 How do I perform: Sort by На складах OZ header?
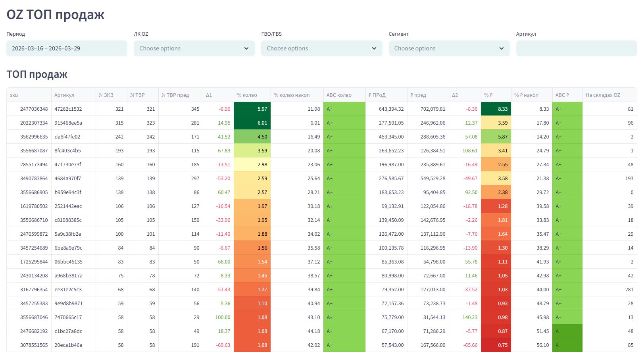click(x=609, y=95)
